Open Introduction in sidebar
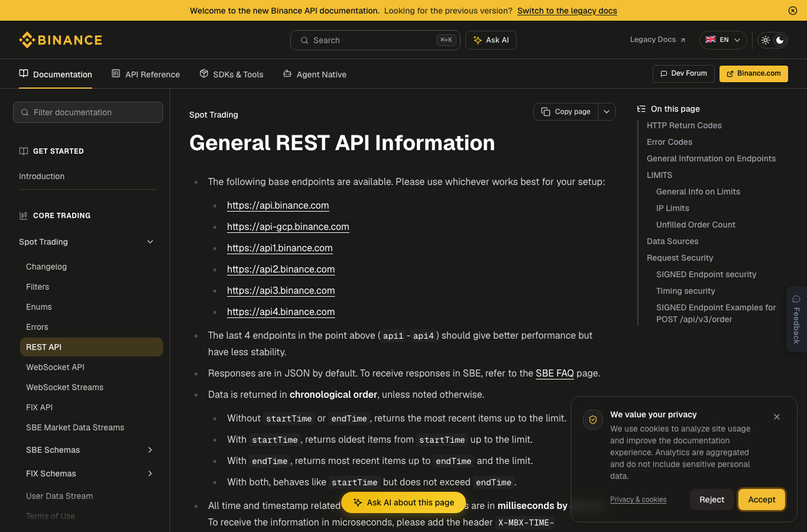 pyautogui.click(x=42, y=176)
